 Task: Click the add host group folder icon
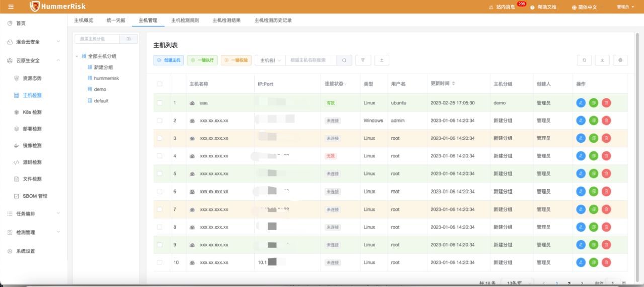129,39
